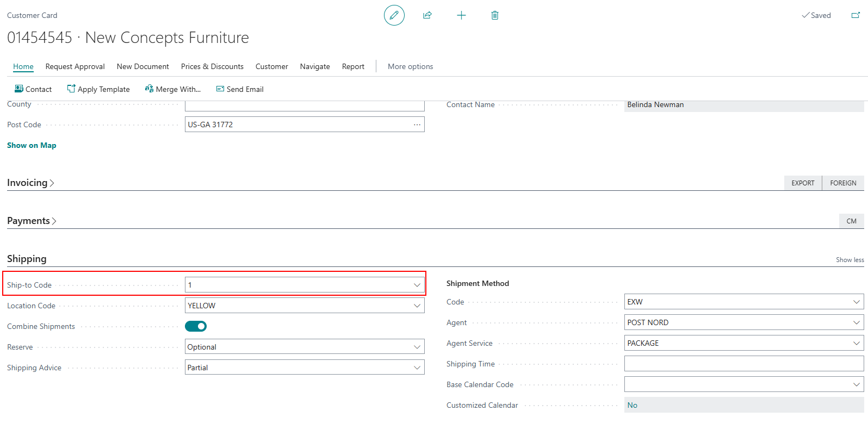The image size is (868, 423).
Task: Open the Agent Service dropdown
Action: tap(857, 343)
